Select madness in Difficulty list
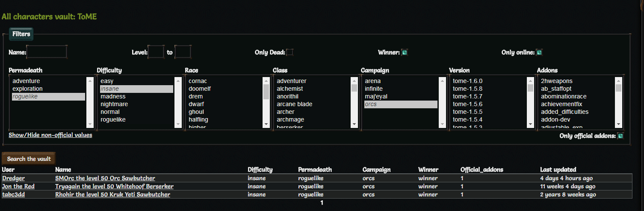Screen dimensions: 644x211 click(113, 96)
